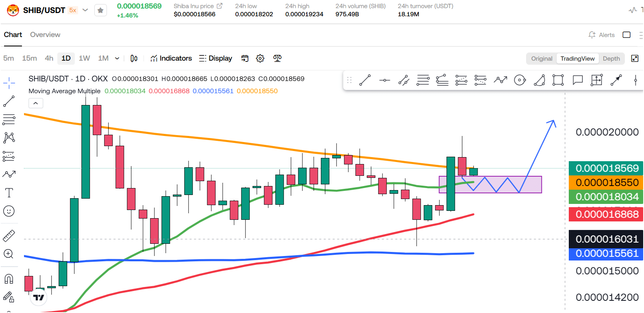644x313 pixels.
Task: Click the trend line icon in floating toolbar
Action: (365, 80)
